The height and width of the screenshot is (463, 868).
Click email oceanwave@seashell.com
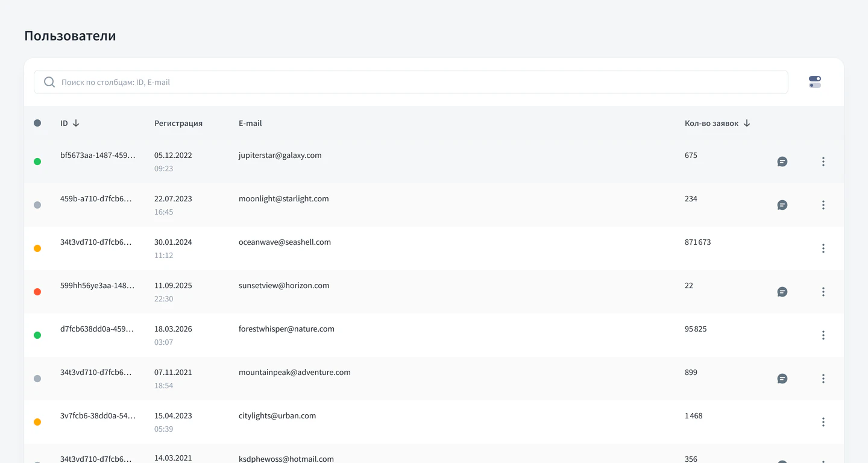(x=285, y=242)
